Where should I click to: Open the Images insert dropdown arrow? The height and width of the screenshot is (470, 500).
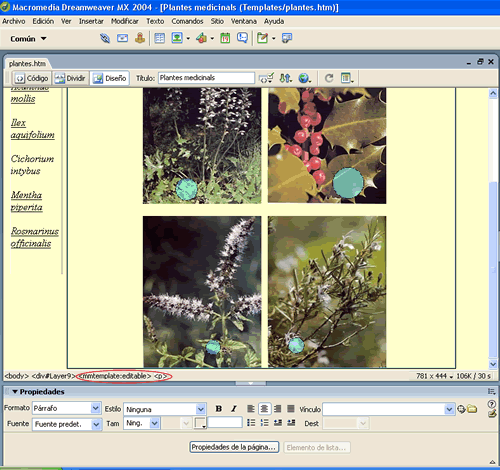(x=188, y=39)
